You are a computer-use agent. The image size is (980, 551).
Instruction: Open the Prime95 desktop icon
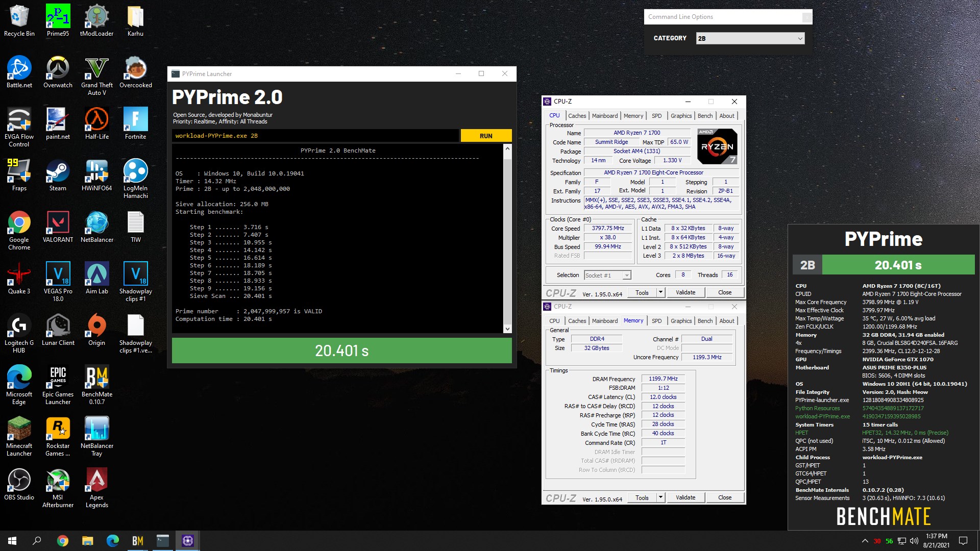pyautogui.click(x=58, y=20)
